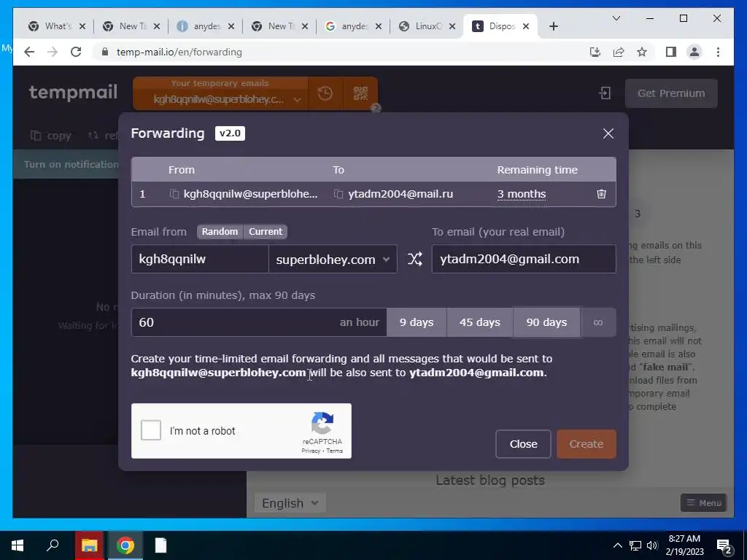The width and height of the screenshot is (747, 560).
Task: Open tab search chevron in title bar
Action: click(x=616, y=18)
